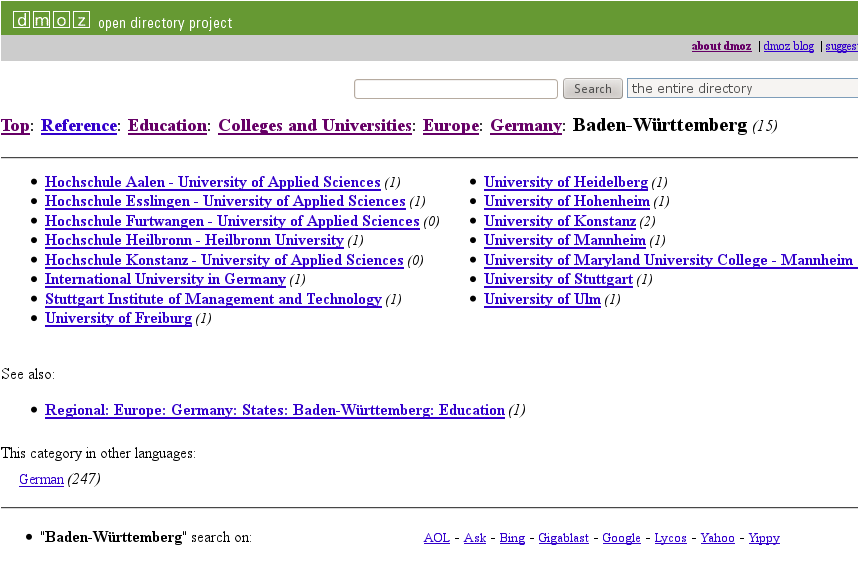Visit the dmoz blog link
Viewport: 858px width, 565px height.
[788, 46]
